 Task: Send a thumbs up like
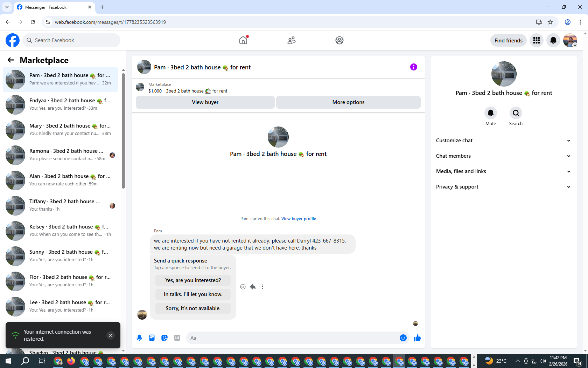click(x=417, y=338)
